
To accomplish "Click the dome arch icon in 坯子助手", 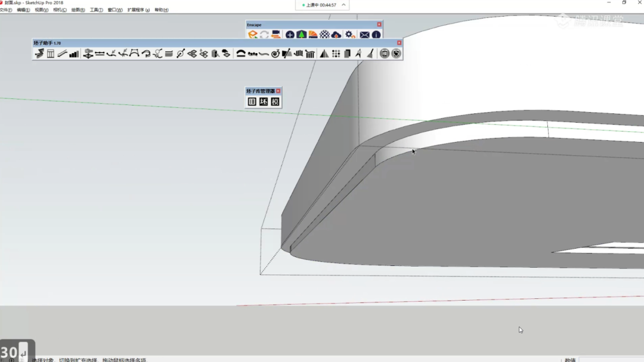I will pos(241,54).
